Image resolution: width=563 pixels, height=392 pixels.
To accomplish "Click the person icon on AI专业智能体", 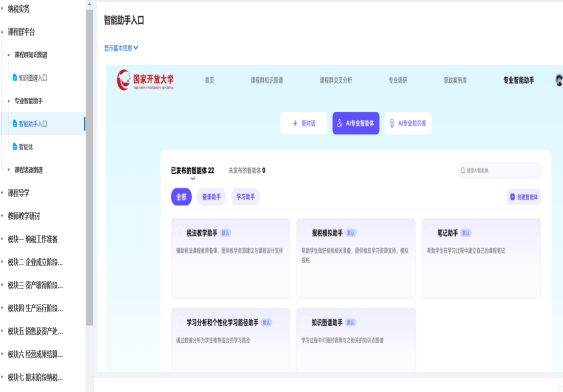I will [x=340, y=123].
